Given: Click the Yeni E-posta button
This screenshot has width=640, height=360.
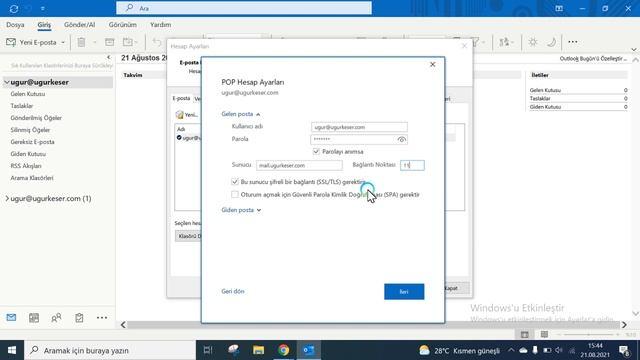Looking at the screenshot, I should 31,42.
